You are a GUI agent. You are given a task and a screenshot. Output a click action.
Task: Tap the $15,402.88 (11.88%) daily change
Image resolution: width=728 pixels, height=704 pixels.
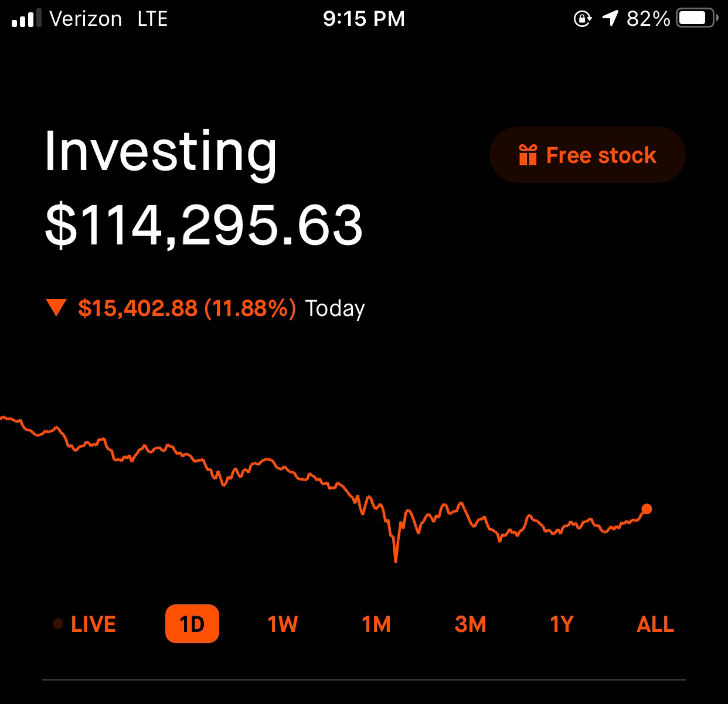(187, 308)
